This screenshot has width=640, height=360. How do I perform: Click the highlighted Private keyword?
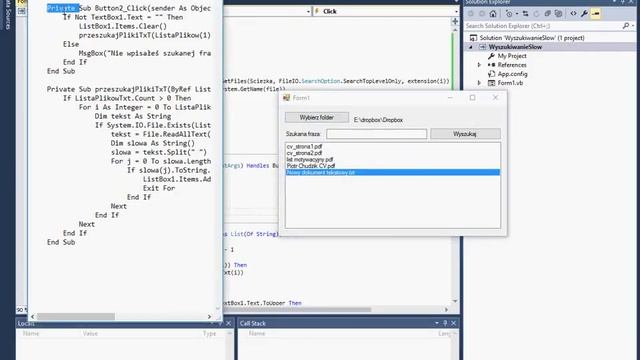tap(63, 8)
